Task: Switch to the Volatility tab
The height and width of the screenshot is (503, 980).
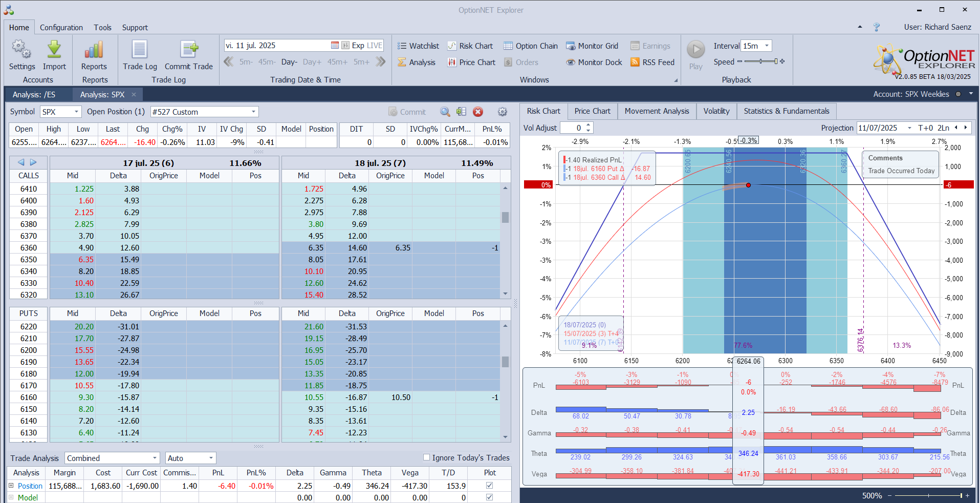Action: tap(716, 111)
